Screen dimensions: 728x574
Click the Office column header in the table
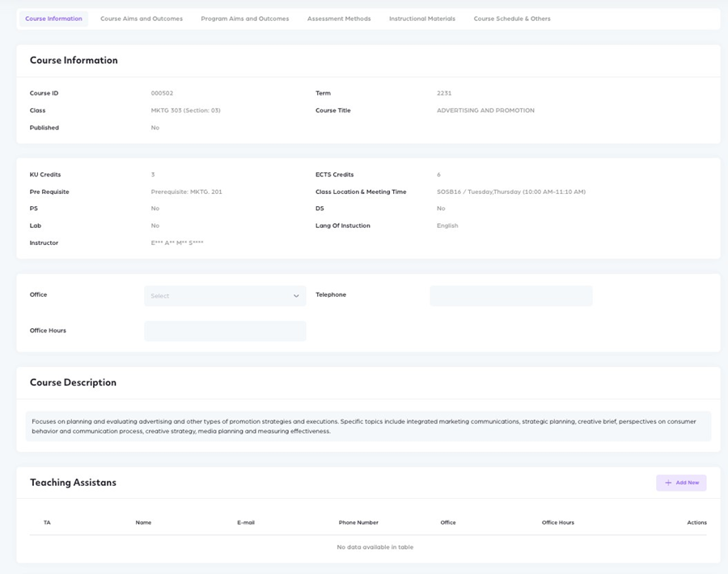click(x=448, y=522)
